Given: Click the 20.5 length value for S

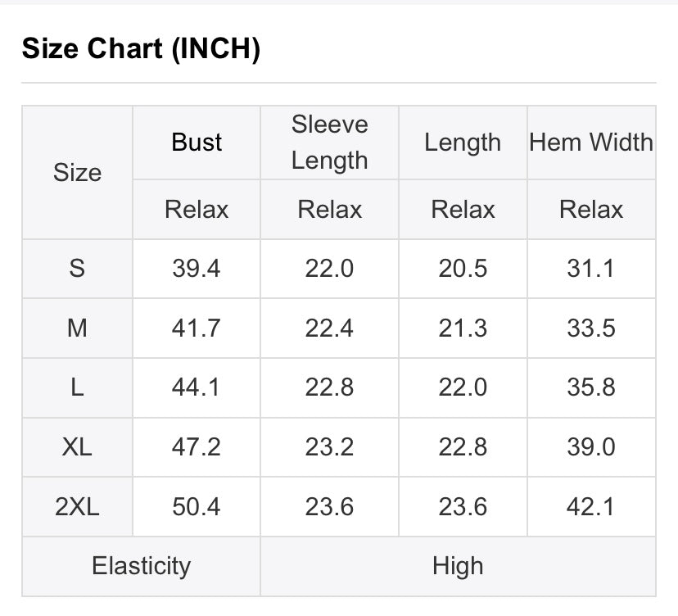Looking at the screenshot, I should click(463, 268).
